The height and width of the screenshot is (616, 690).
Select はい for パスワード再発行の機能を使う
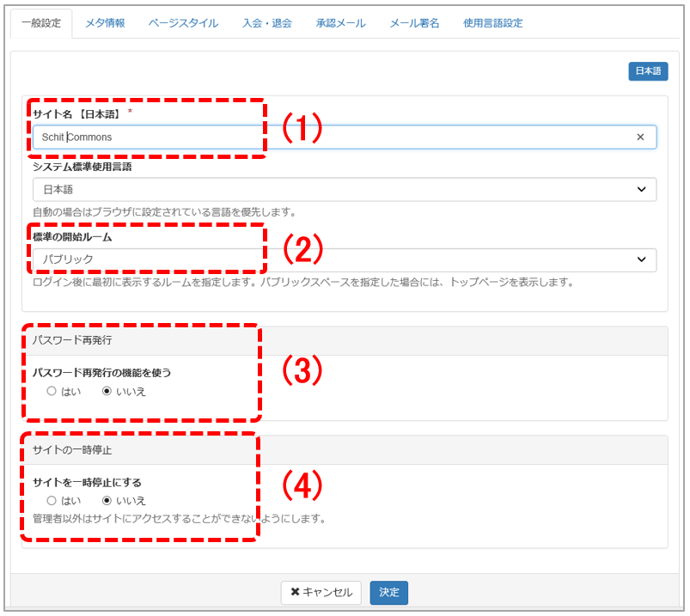pyautogui.click(x=52, y=391)
